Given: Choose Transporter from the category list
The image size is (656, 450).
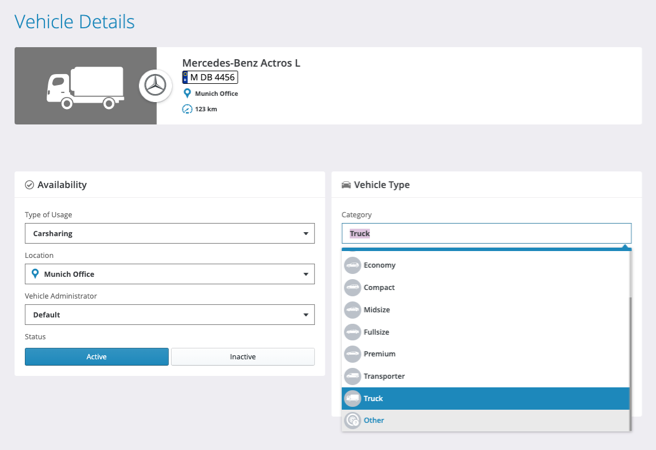Looking at the screenshot, I should point(485,376).
